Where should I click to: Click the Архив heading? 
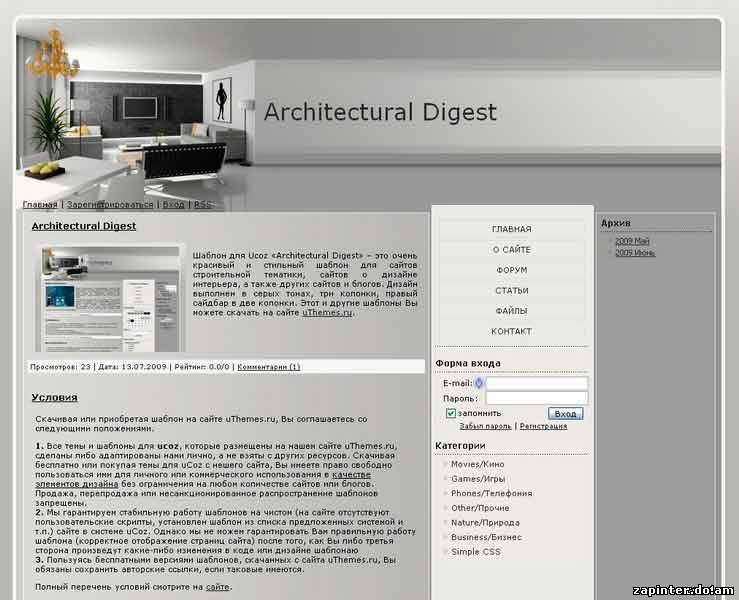point(616,223)
